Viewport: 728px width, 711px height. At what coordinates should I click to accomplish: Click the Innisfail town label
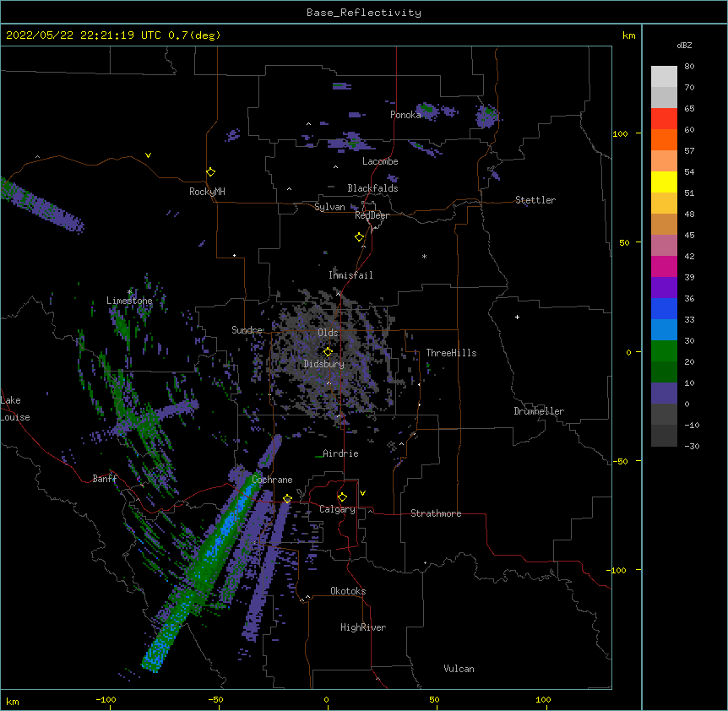point(350,275)
